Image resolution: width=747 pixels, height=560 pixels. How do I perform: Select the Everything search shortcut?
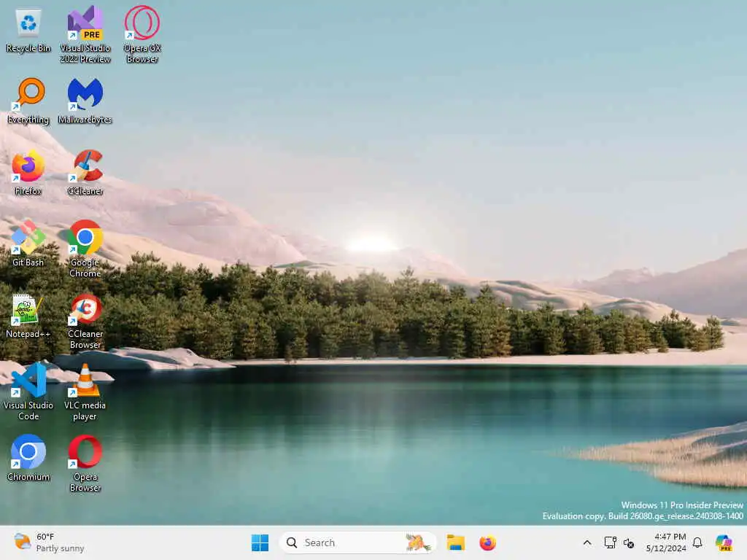pos(28,101)
